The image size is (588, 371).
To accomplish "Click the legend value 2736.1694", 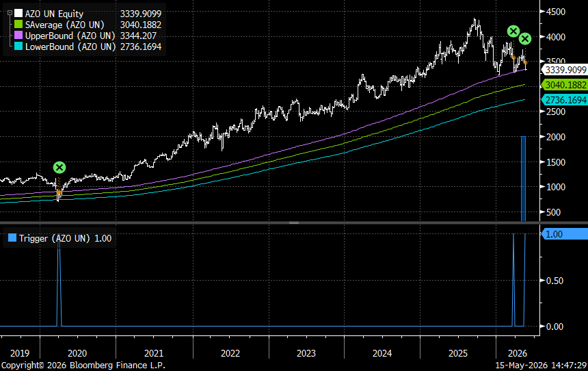I will [141, 47].
